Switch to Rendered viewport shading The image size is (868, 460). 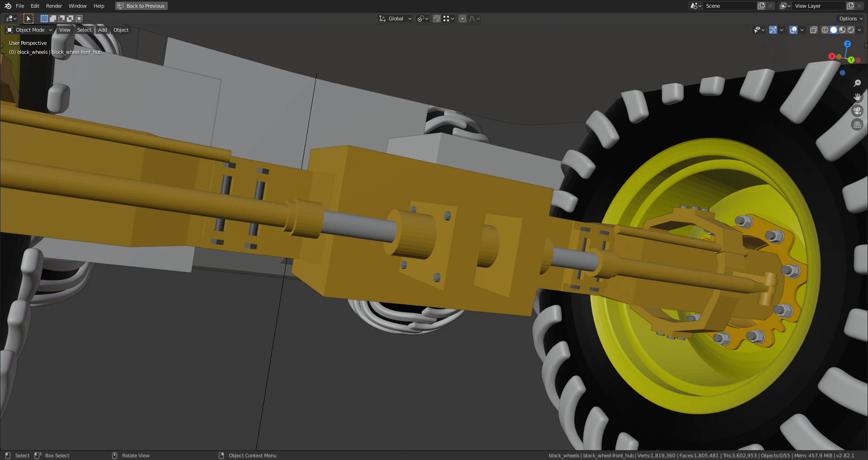click(851, 30)
